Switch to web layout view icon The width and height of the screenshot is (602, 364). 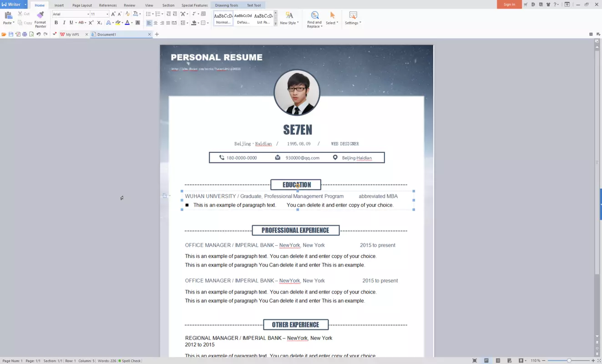pyautogui.click(x=510, y=361)
